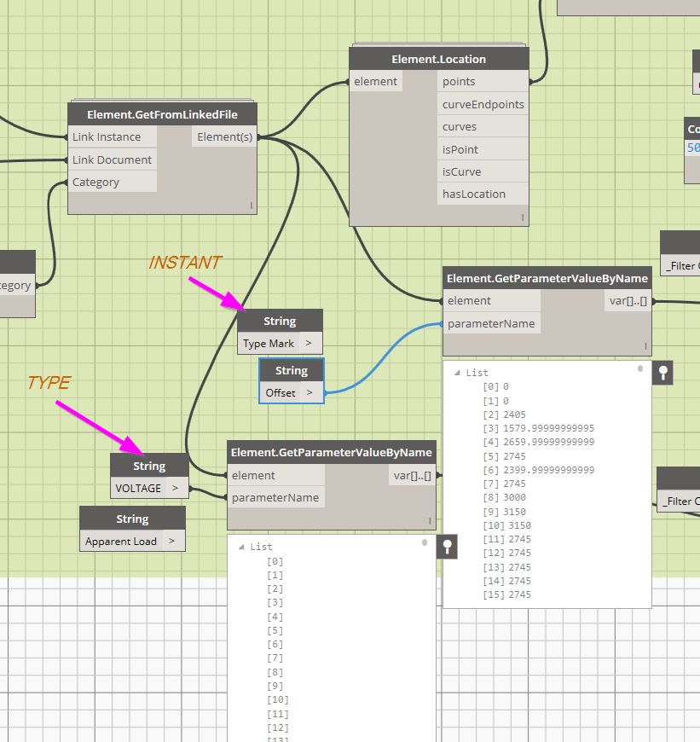Select list row '[4] 2659.99999999999'

[x=538, y=442]
